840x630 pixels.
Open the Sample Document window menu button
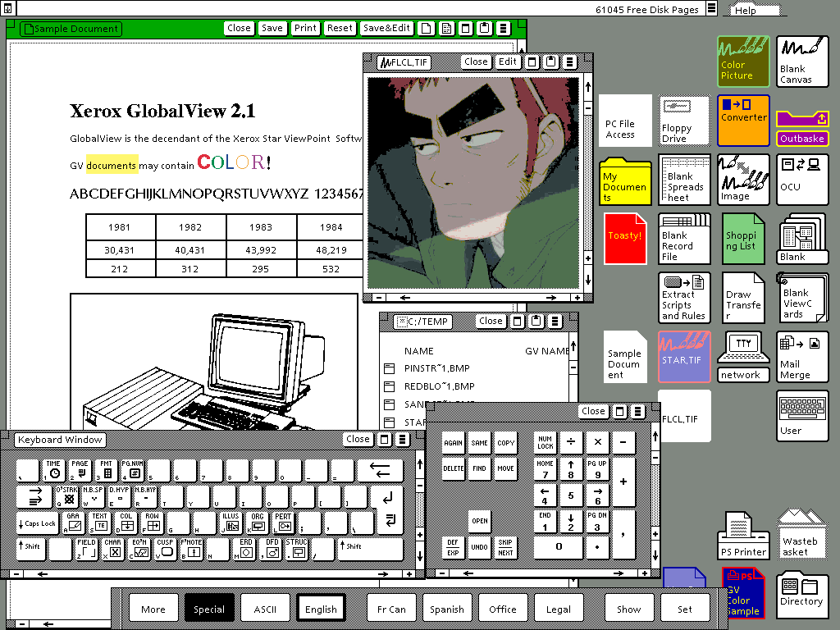(502, 28)
